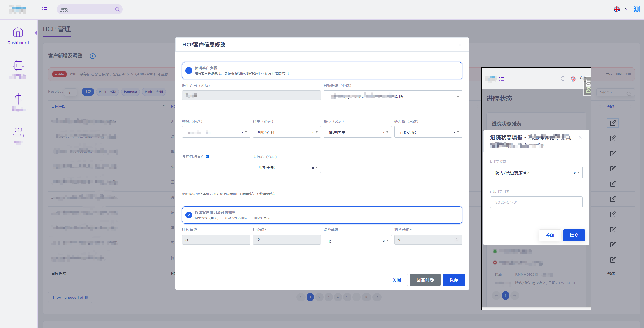The height and width of the screenshot is (328, 644).
Task: Click Results count field showing 10
Action: (70, 93)
